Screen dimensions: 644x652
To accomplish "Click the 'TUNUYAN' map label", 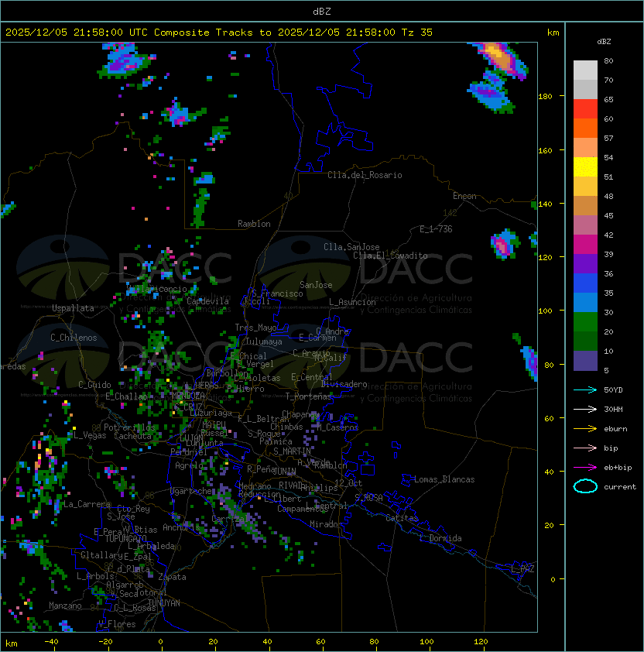I will (164, 603).
